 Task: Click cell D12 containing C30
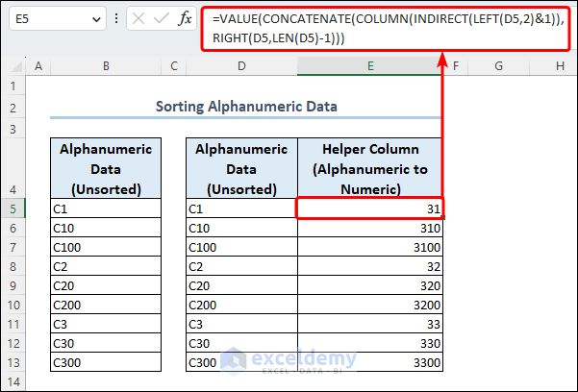[241, 343]
